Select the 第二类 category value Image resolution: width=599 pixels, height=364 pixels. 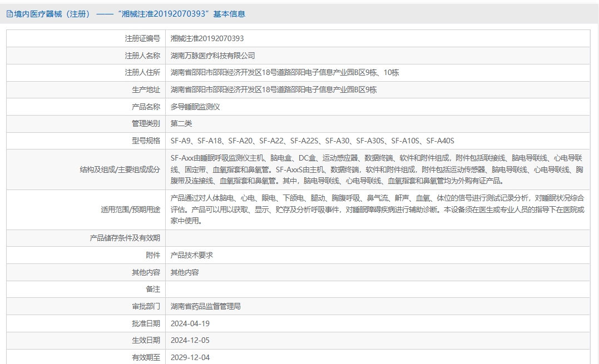pos(181,123)
